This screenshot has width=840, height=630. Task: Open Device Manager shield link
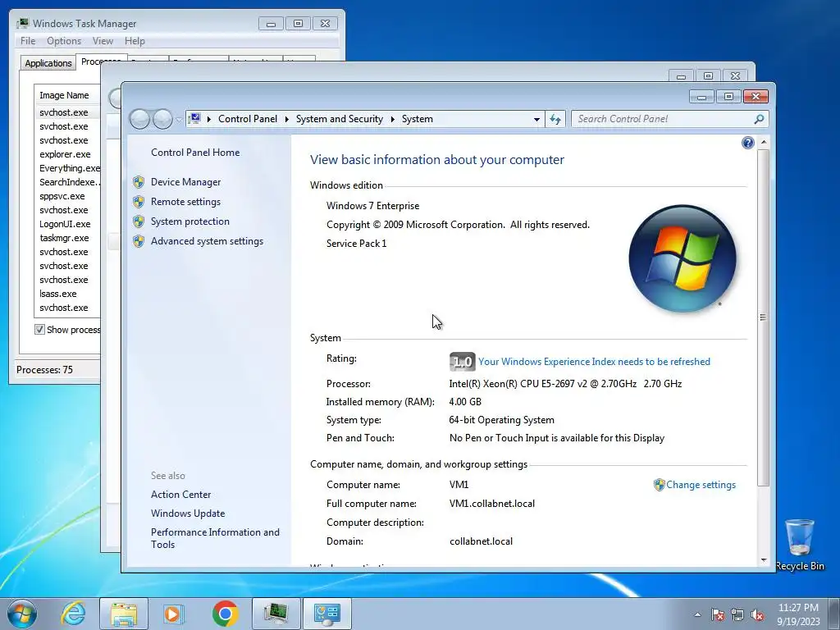185,182
